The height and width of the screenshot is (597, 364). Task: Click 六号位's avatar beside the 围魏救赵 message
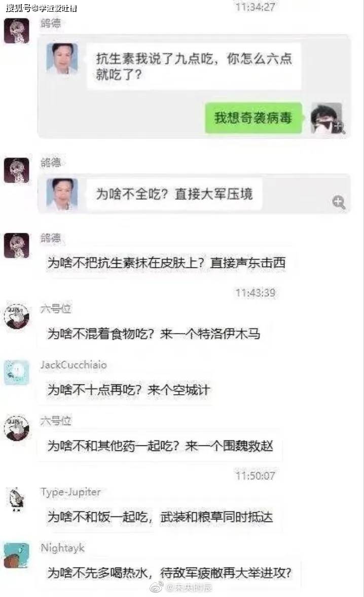16,428
